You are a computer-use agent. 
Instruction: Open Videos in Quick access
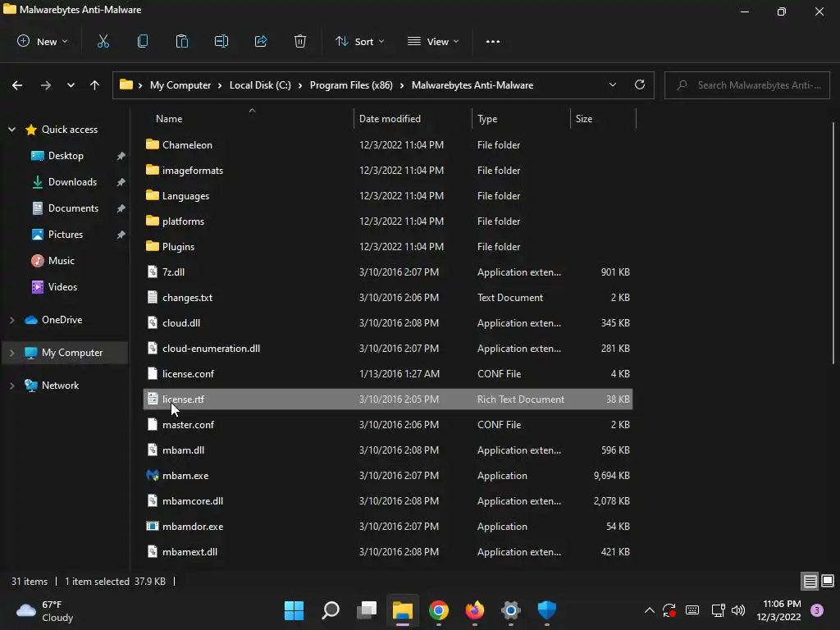click(62, 287)
